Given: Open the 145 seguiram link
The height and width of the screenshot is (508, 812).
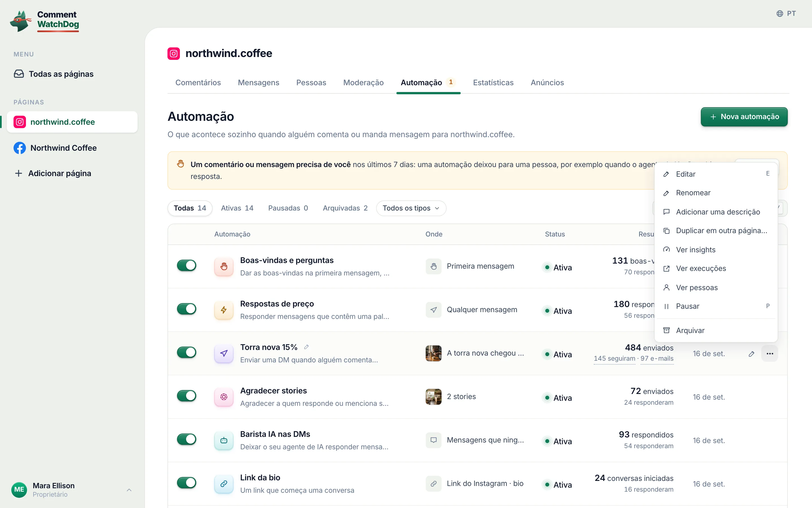Looking at the screenshot, I should pos(614,359).
